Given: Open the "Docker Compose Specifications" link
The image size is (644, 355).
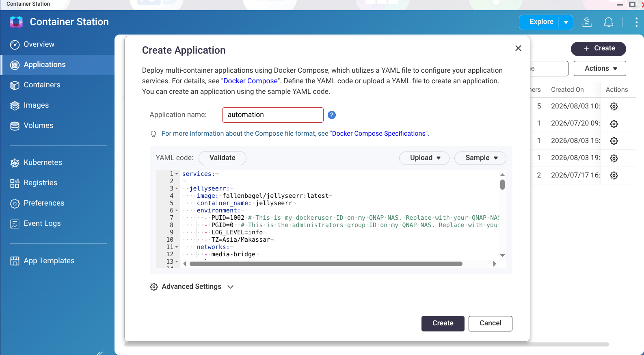Looking at the screenshot, I should pos(379,134).
